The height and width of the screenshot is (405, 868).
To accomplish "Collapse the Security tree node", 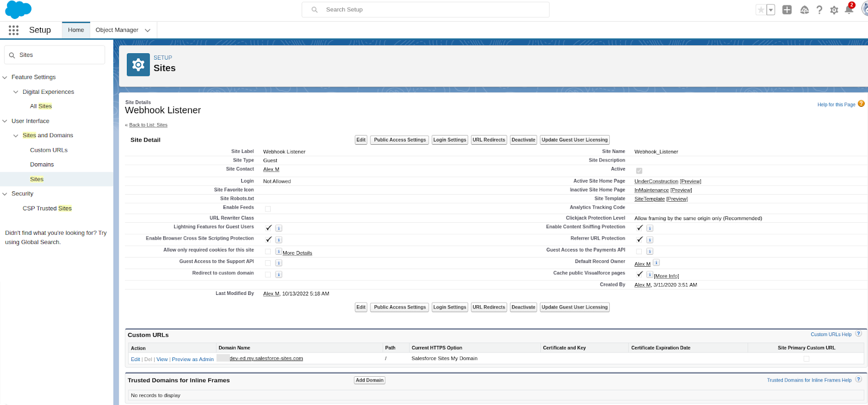I will [5, 194].
